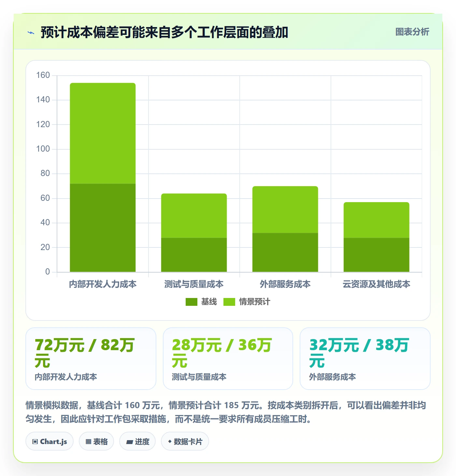The height and width of the screenshot is (476, 456).
Task: Select the Chart.js tag chip
Action: (50, 441)
